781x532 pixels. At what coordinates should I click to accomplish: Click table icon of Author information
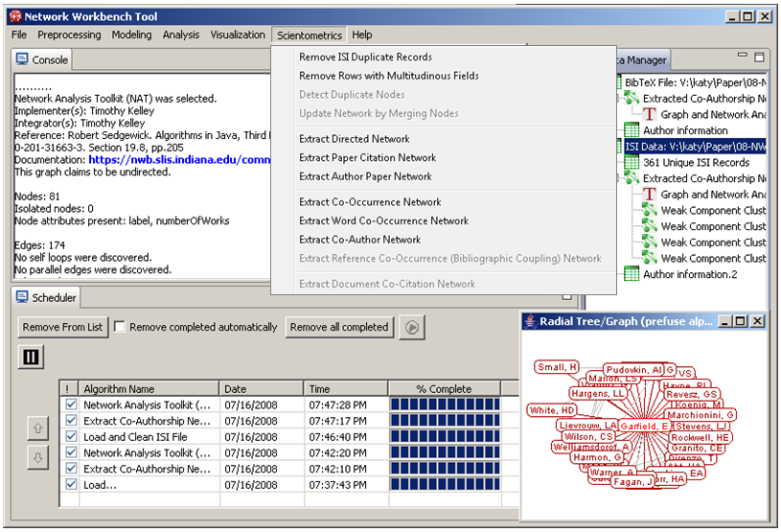[x=632, y=130]
